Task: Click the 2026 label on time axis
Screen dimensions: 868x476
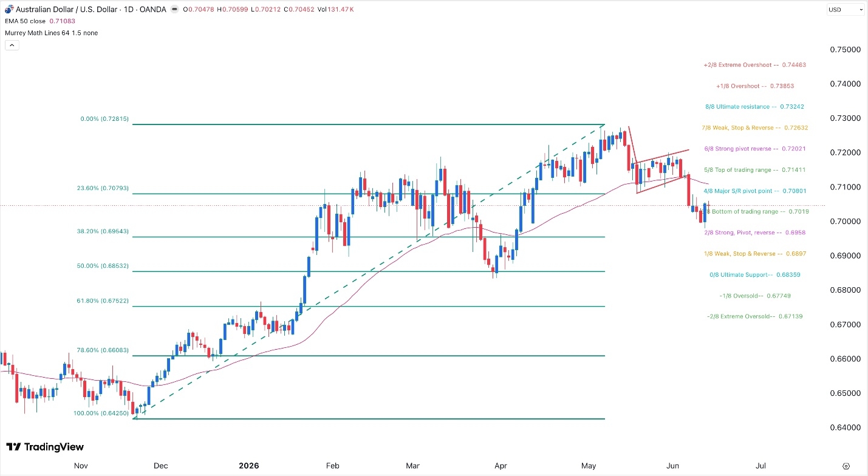Action: coord(249,466)
